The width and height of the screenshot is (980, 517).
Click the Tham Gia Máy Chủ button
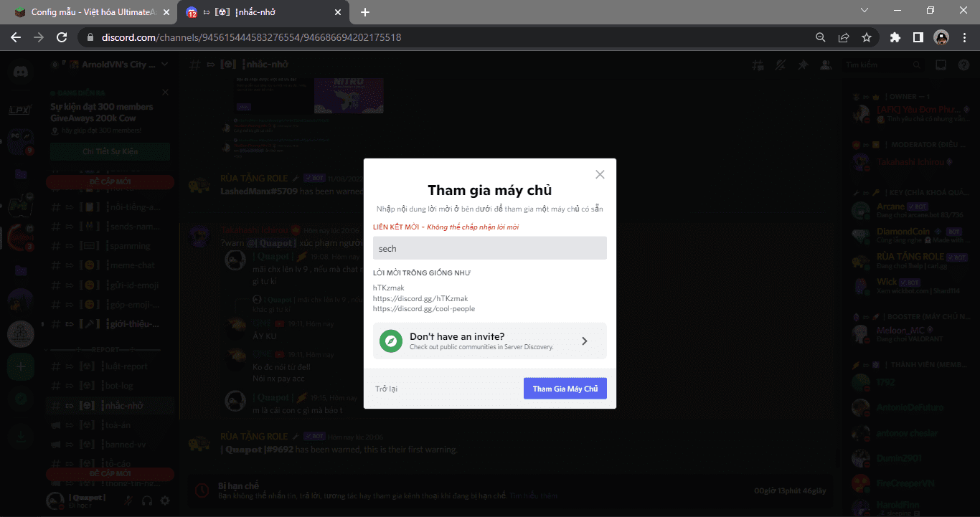(565, 389)
